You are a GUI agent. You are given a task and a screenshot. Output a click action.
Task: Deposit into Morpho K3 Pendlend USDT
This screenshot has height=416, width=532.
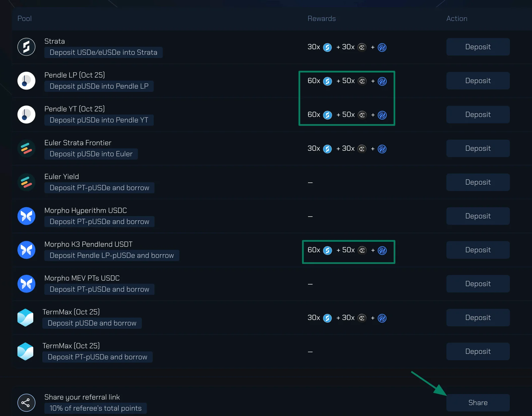click(478, 250)
